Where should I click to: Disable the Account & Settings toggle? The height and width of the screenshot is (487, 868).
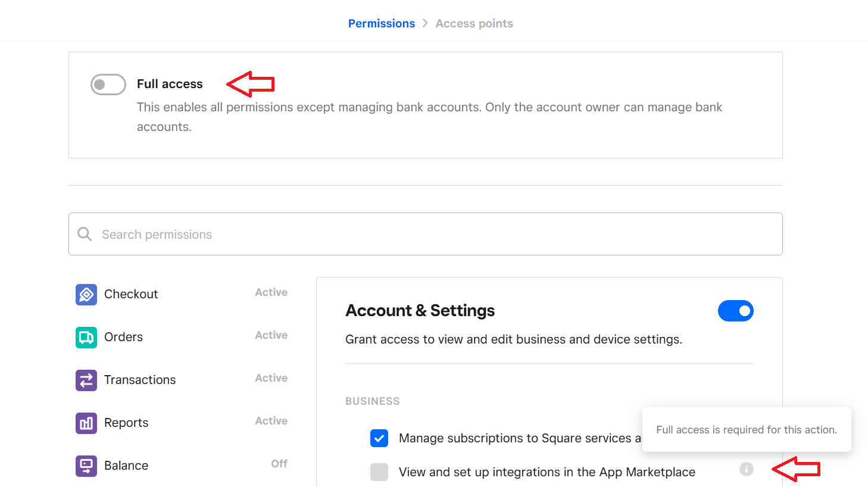point(736,311)
